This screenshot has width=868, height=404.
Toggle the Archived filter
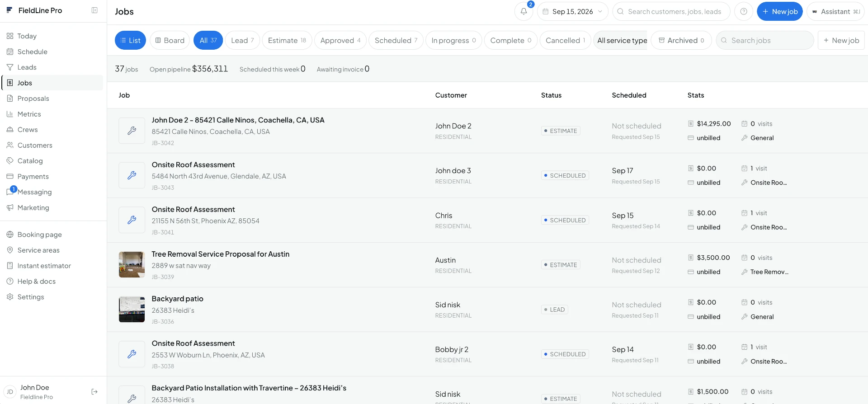[x=681, y=40]
